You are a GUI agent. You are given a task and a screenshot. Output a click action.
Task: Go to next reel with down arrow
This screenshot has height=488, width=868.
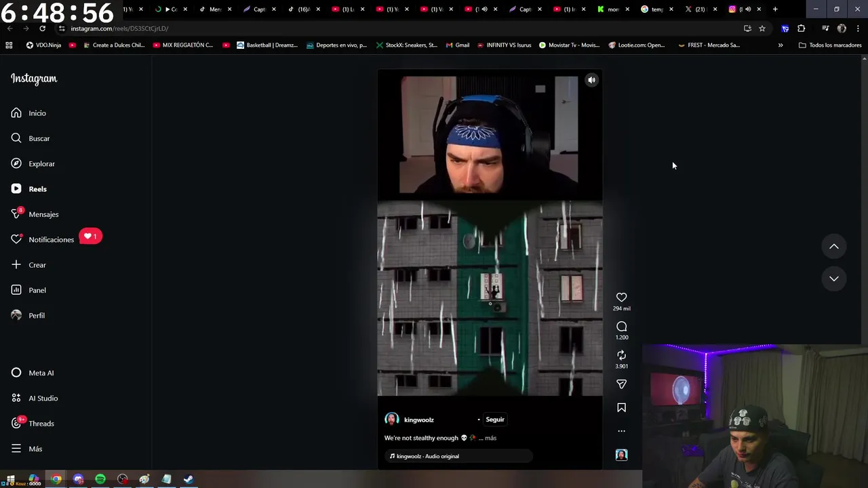834,279
